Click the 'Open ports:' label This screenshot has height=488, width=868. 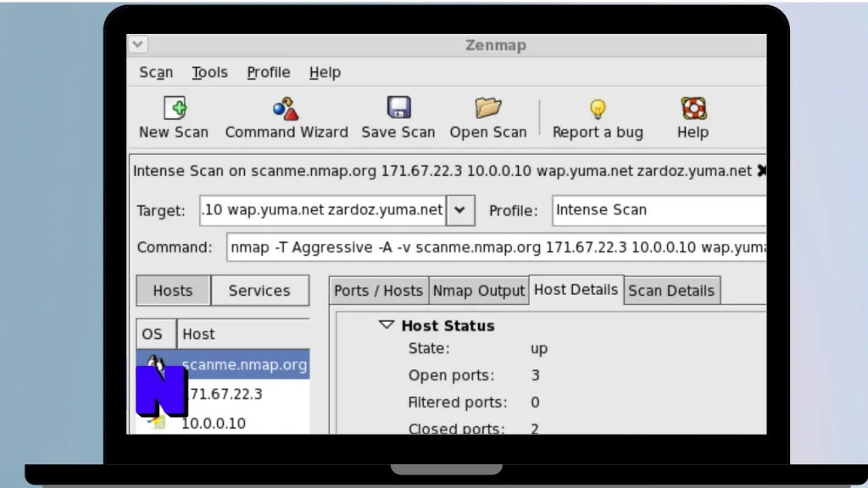pyautogui.click(x=451, y=375)
